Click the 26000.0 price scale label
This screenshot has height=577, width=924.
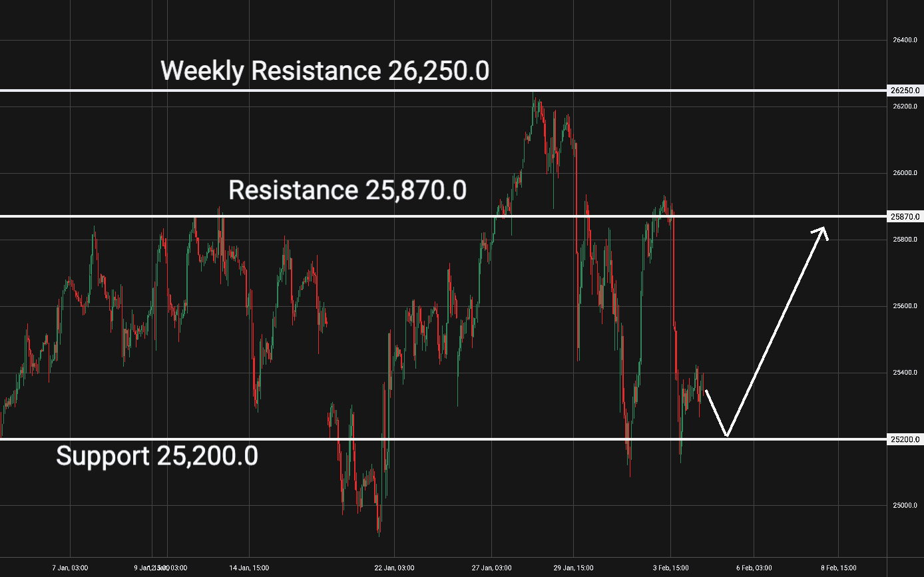click(905, 173)
